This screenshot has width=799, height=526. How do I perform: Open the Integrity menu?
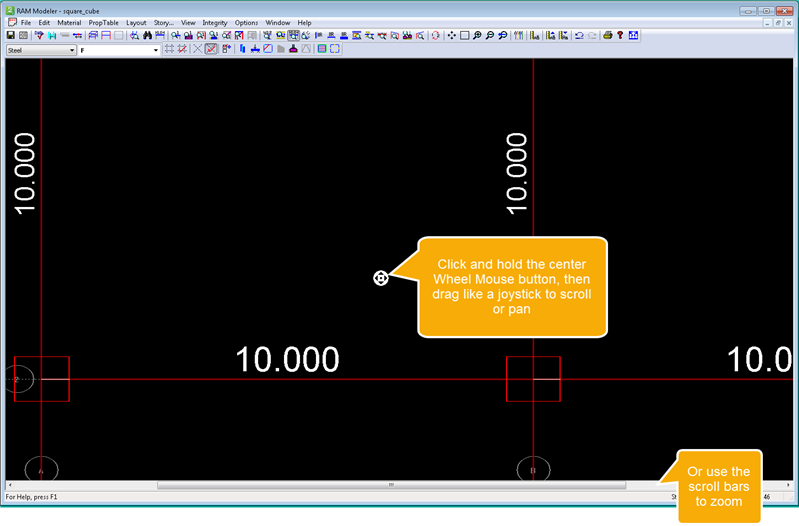click(x=215, y=22)
